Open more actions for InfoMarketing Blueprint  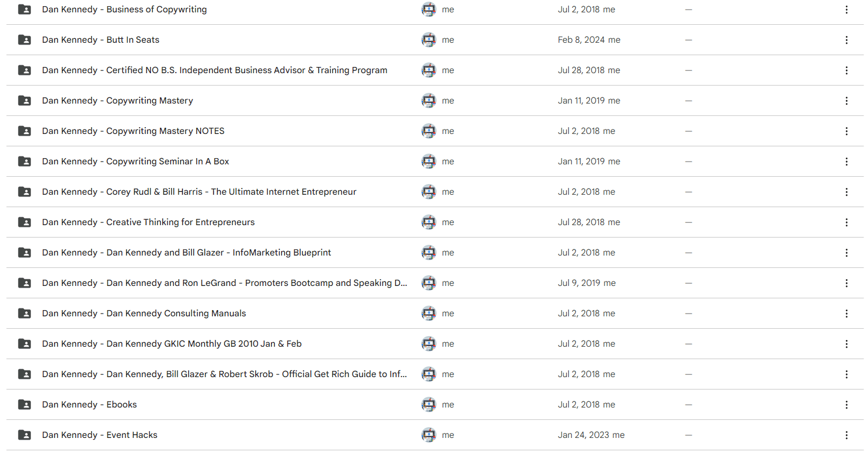click(x=846, y=253)
